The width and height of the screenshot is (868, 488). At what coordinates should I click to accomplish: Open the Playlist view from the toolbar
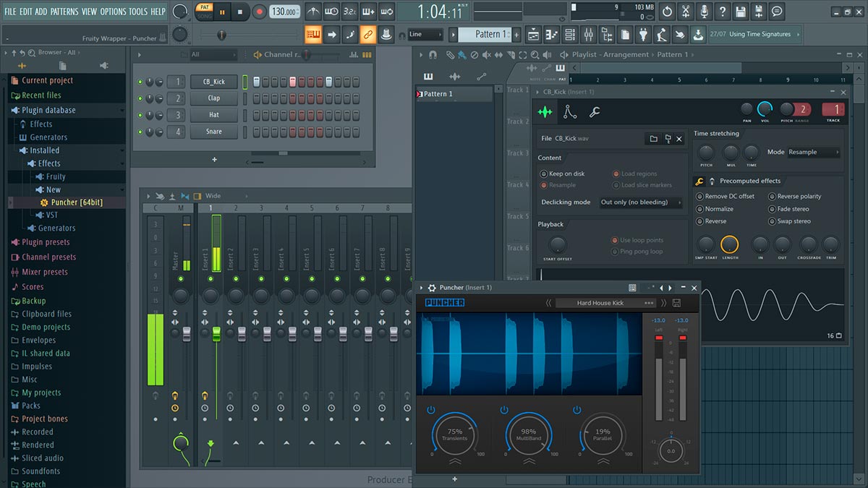[x=534, y=34]
